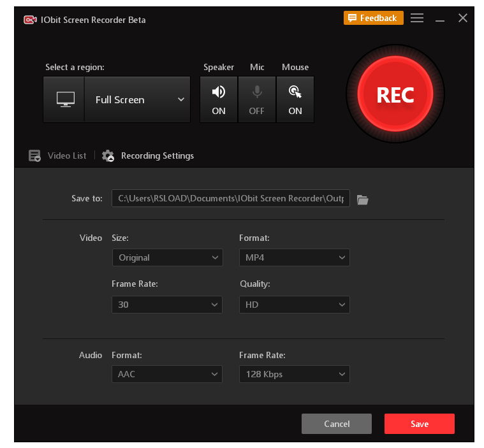
Task: Open the Quality dropdown (HD)
Action: [295, 305]
